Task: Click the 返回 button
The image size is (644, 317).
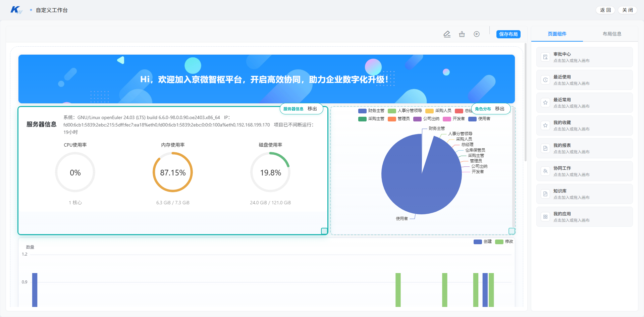Action: tap(605, 10)
